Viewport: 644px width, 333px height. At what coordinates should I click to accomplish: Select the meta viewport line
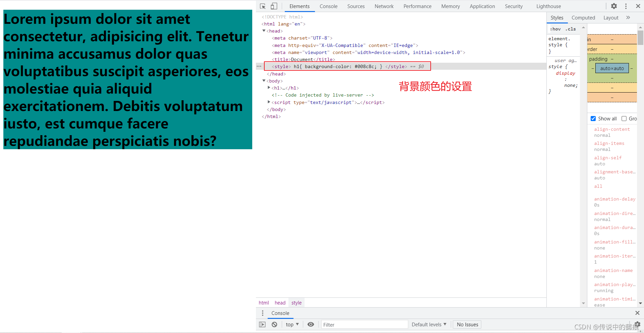coord(368,53)
